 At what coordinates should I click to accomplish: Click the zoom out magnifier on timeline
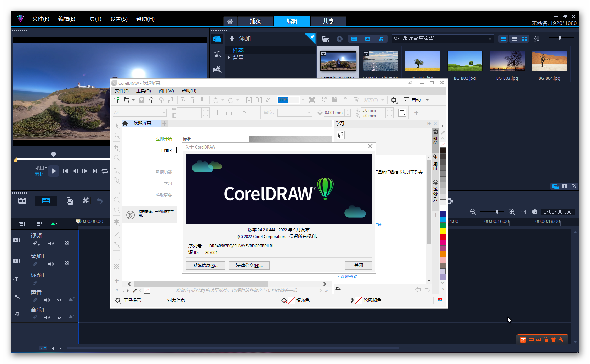[473, 212]
